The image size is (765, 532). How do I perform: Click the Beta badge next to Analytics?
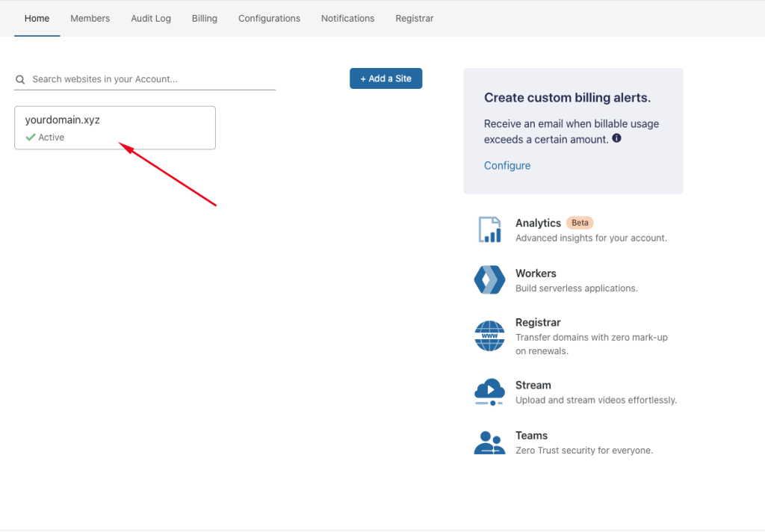(x=580, y=222)
